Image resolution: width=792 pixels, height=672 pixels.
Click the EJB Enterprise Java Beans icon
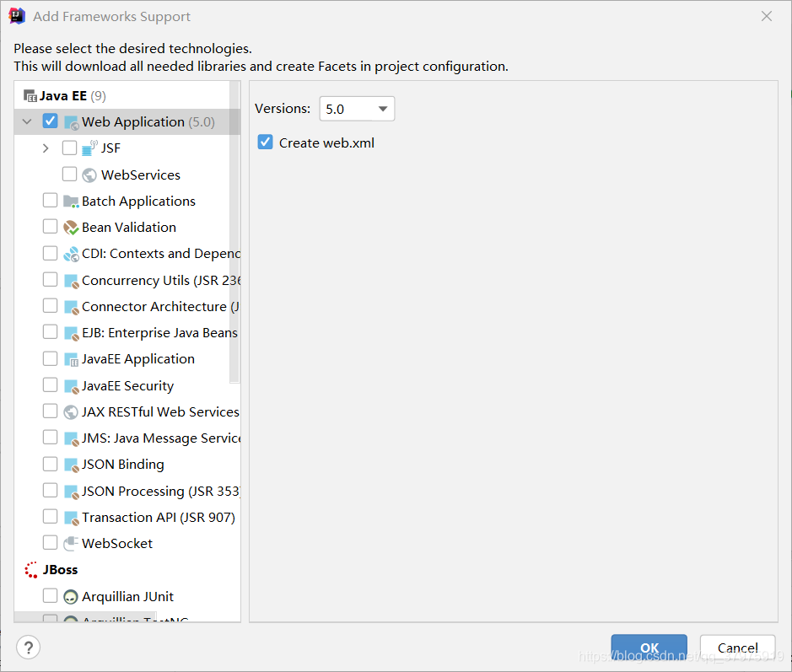click(71, 333)
